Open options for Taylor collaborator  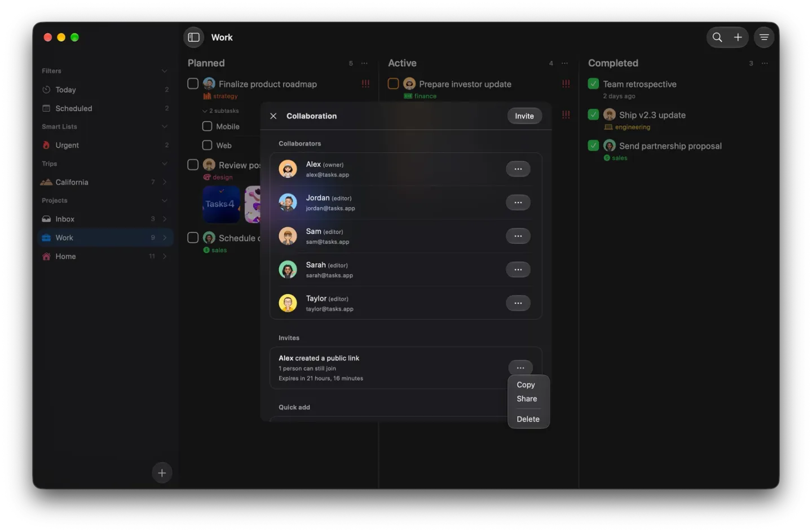518,303
